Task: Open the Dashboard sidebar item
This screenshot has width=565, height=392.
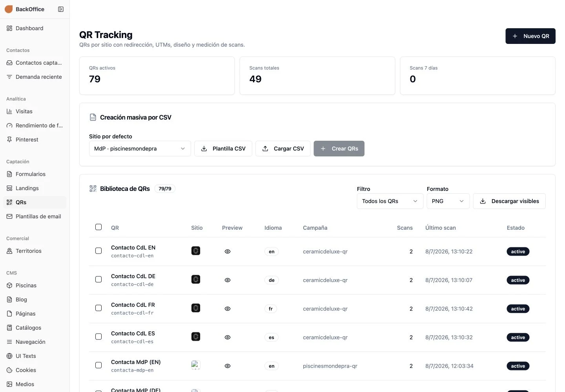Action: 35,28
